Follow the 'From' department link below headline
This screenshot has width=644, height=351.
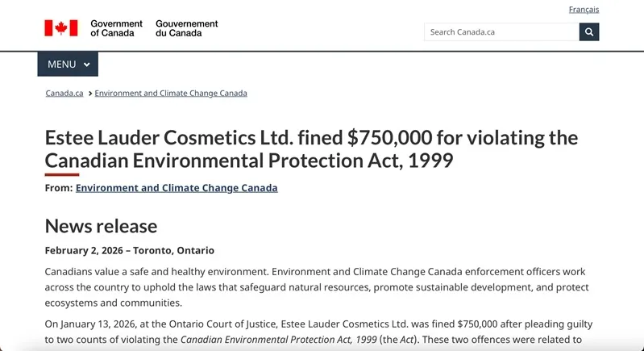177,188
